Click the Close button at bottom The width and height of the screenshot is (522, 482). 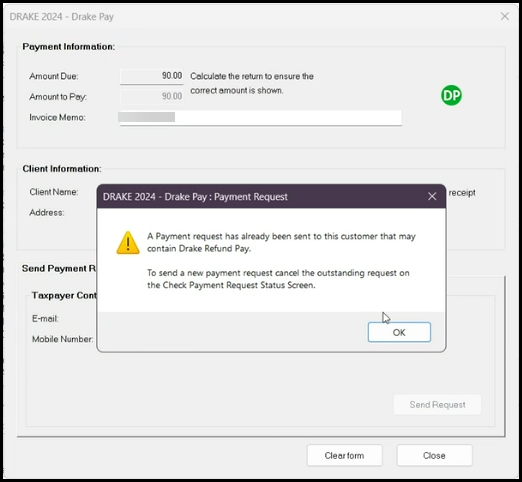point(434,455)
